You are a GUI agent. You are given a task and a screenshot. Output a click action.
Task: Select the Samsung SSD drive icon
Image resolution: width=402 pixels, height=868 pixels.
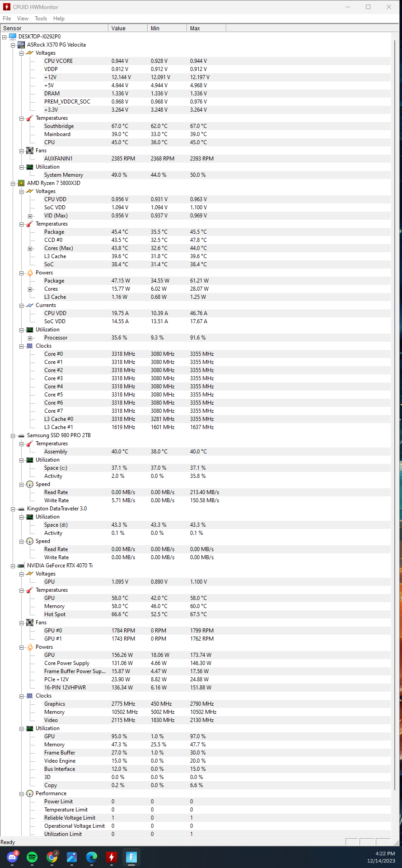pos(21,435)
